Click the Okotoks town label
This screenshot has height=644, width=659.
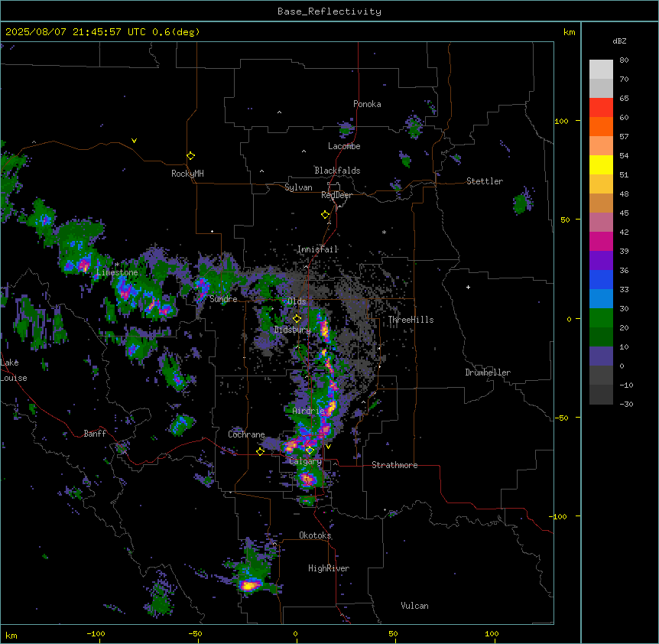(315, 535)
